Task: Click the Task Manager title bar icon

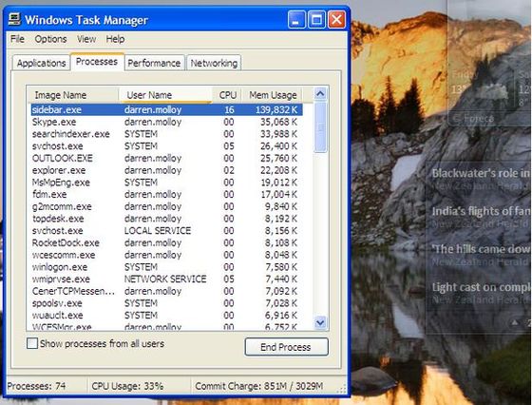Action: (x=14, y=19)
